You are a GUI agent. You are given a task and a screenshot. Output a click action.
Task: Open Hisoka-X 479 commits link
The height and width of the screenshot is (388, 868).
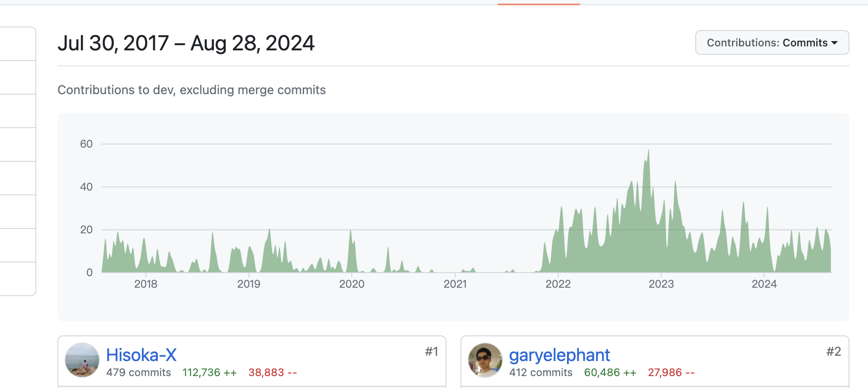[138, 373]
